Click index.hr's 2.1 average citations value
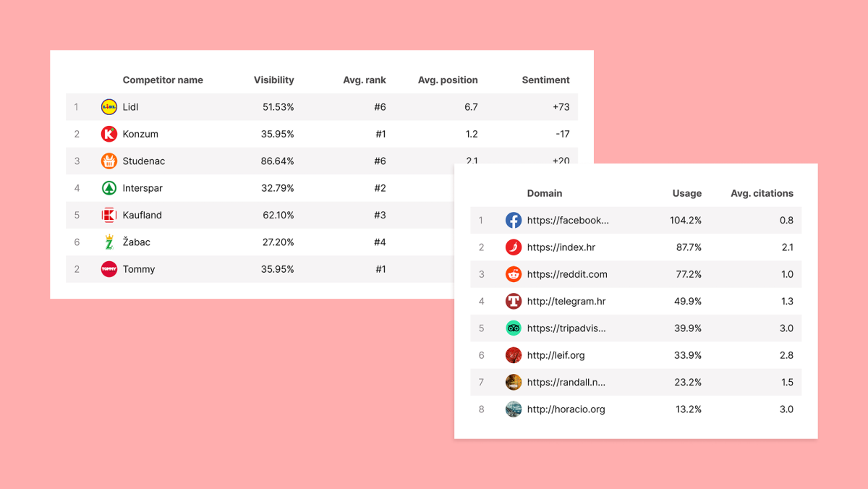This screenshot has height=489, width=868. pyautogui.click(x=787, y=247)
